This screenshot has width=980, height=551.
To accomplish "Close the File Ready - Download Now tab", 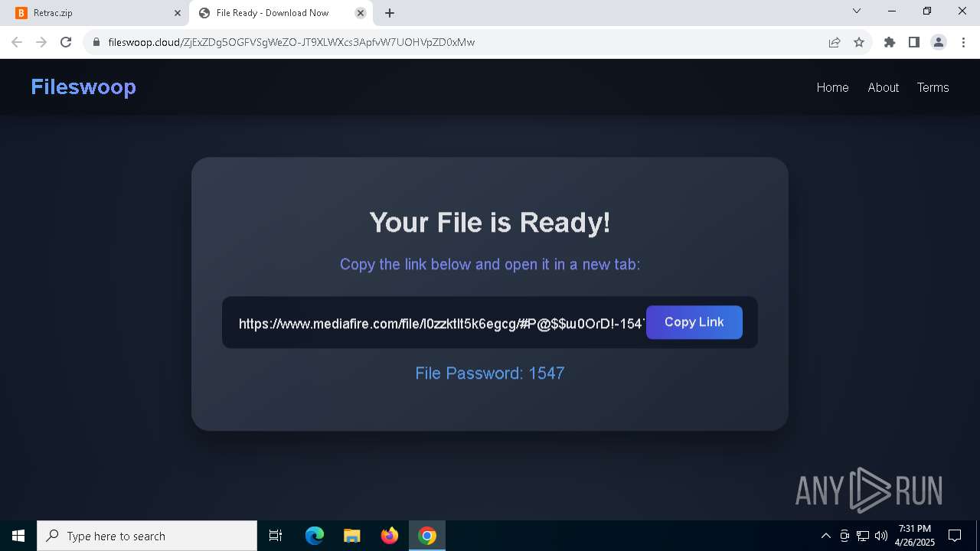I will (361, 13).
